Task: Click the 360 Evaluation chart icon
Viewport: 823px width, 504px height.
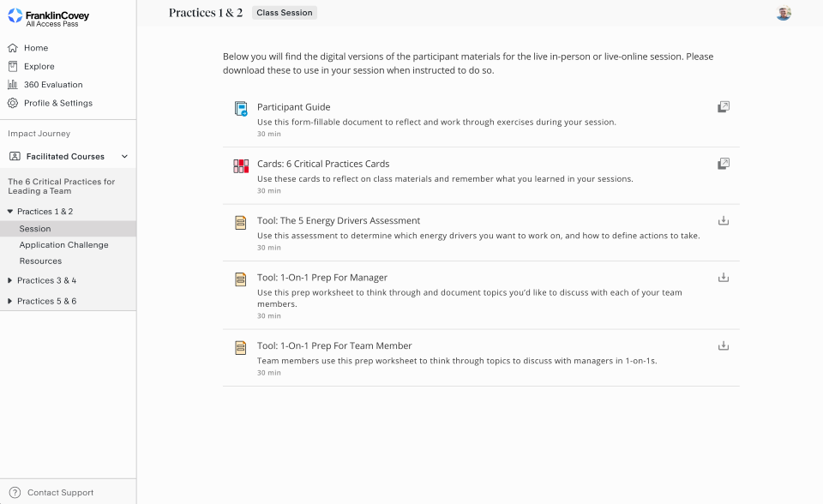Action: [x=13, y=85]
